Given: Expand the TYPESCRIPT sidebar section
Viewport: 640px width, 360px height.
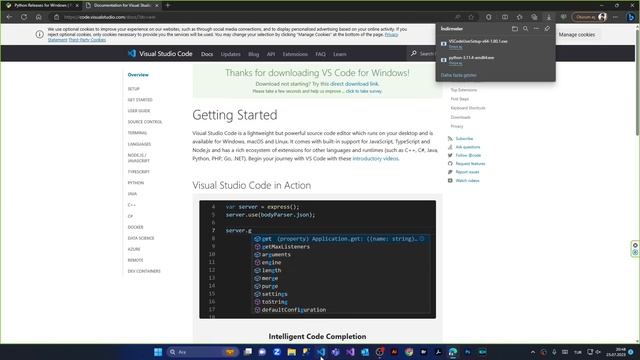Looking at the screenshot, I should coord(139,172).
